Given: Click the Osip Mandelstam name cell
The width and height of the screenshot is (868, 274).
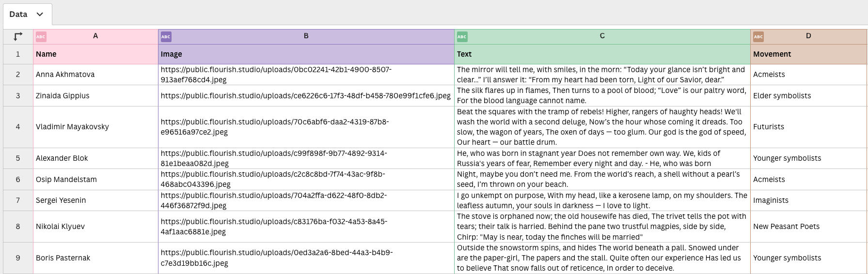Looking at the screenshot, I should pos(95,180).
